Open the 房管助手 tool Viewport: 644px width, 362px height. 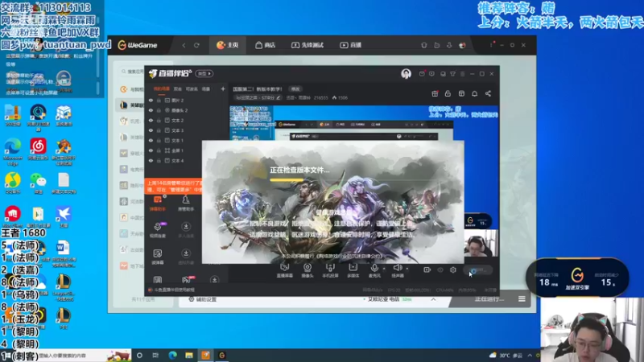186,204
